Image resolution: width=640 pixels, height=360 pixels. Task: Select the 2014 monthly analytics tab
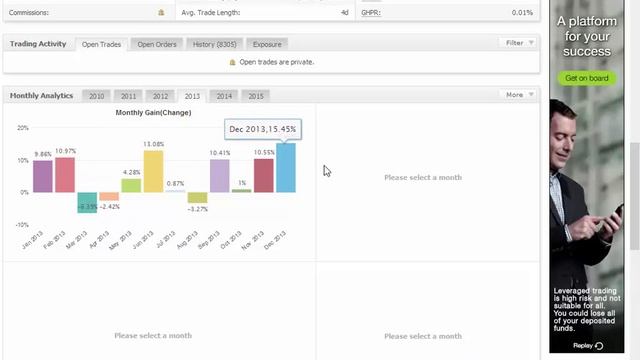[x=224, y=96]
